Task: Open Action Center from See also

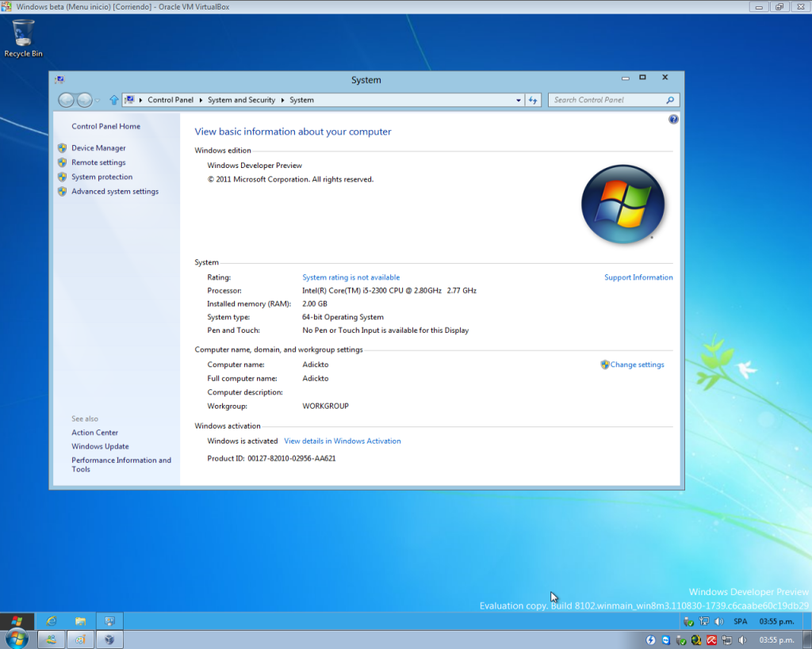Action: point(95,433)
